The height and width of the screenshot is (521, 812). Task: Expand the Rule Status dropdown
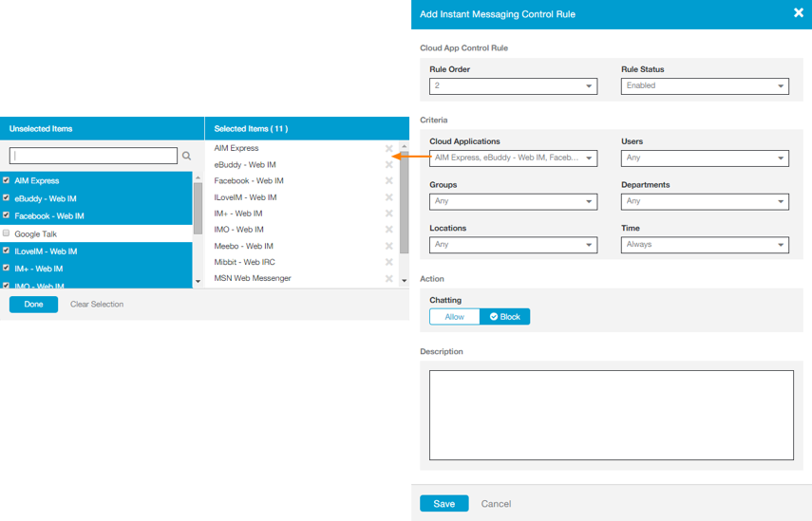(705, 86)
